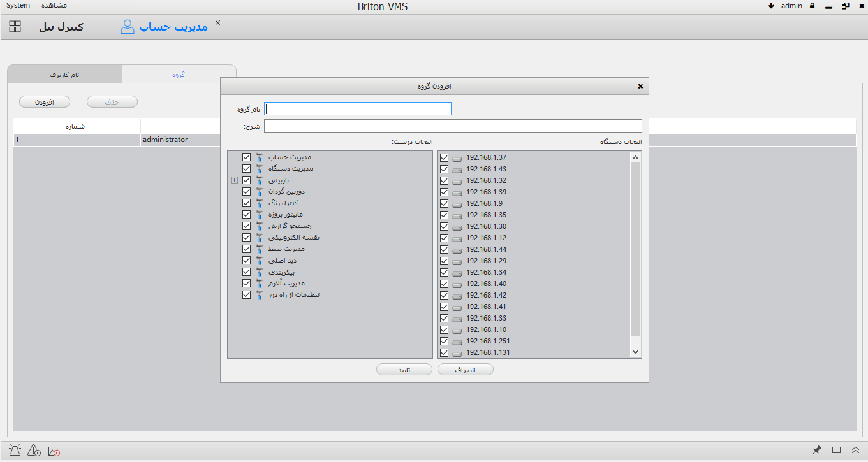Click the permission icon beside مدیریت آلارم
The image size is (868, 462).
tap(259, 283)
